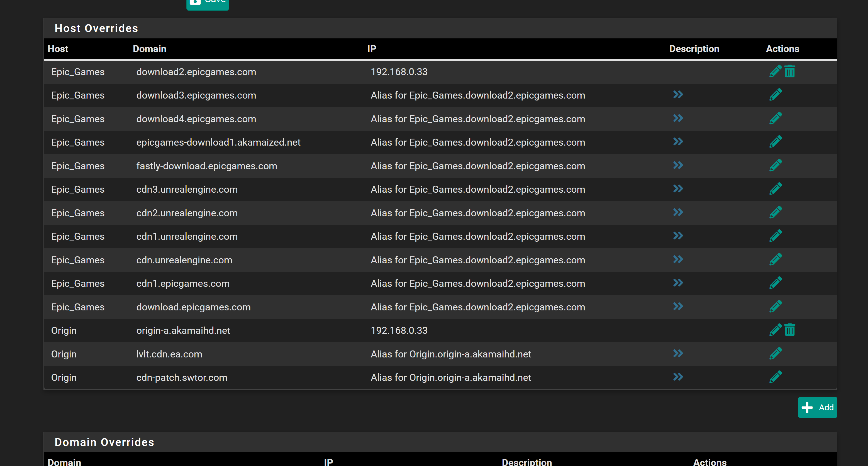
Task: Click Origin host cell for cdn-patch.swtor.com
Action: pyautogui.click(x=64, y=377)
